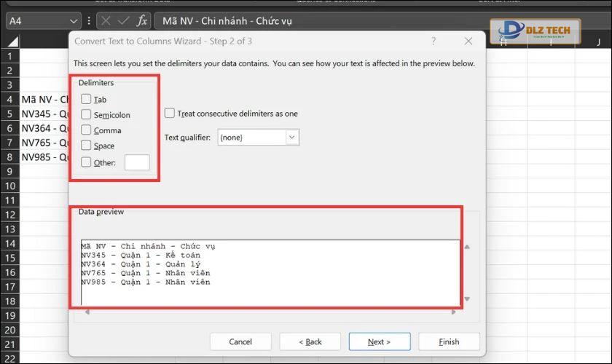Select row header 4

tap(9, 100)
